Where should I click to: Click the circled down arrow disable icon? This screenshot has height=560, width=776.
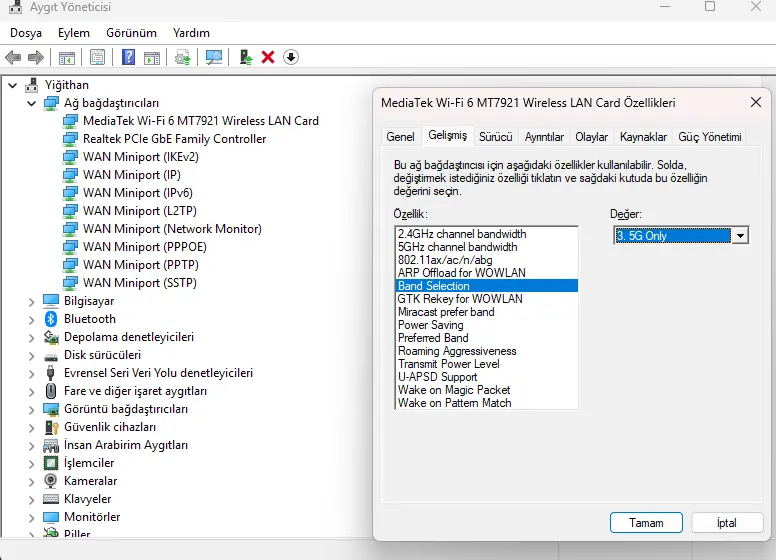point(291,57)
